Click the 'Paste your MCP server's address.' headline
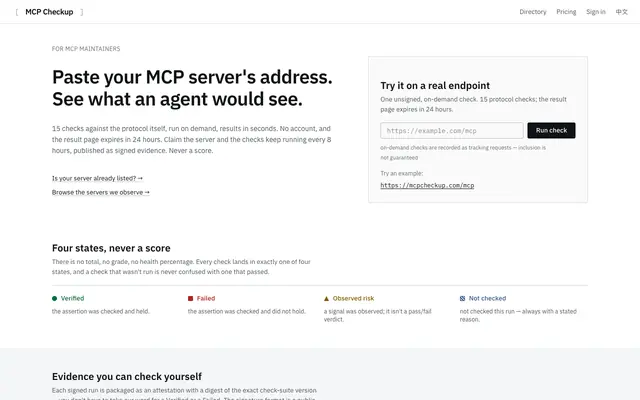The image size is (640, 400). [x=192, y=77]
